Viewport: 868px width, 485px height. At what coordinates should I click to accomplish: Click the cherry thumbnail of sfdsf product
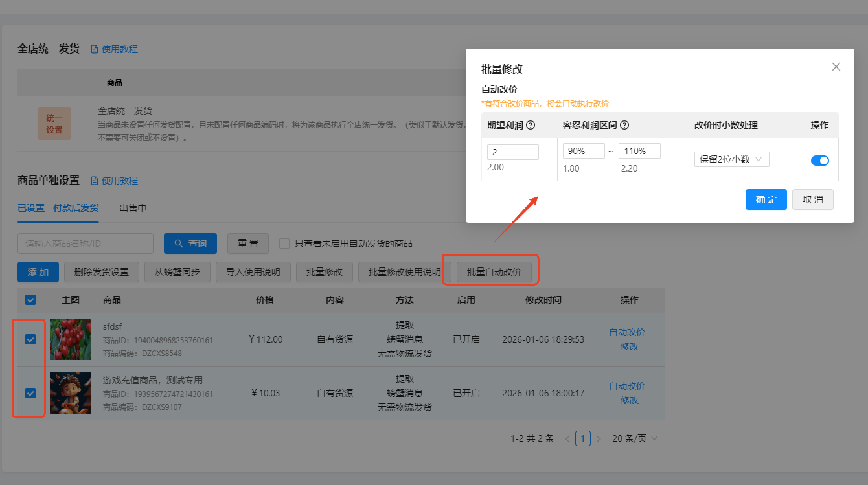tap(71, 339)
